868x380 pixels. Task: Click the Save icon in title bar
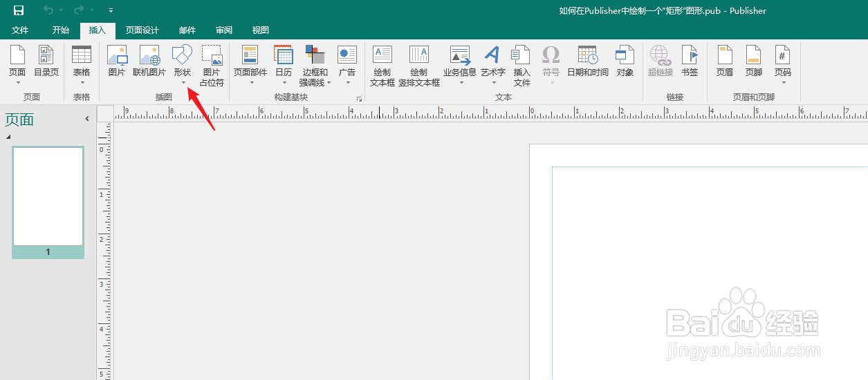(x=19, y=10)
